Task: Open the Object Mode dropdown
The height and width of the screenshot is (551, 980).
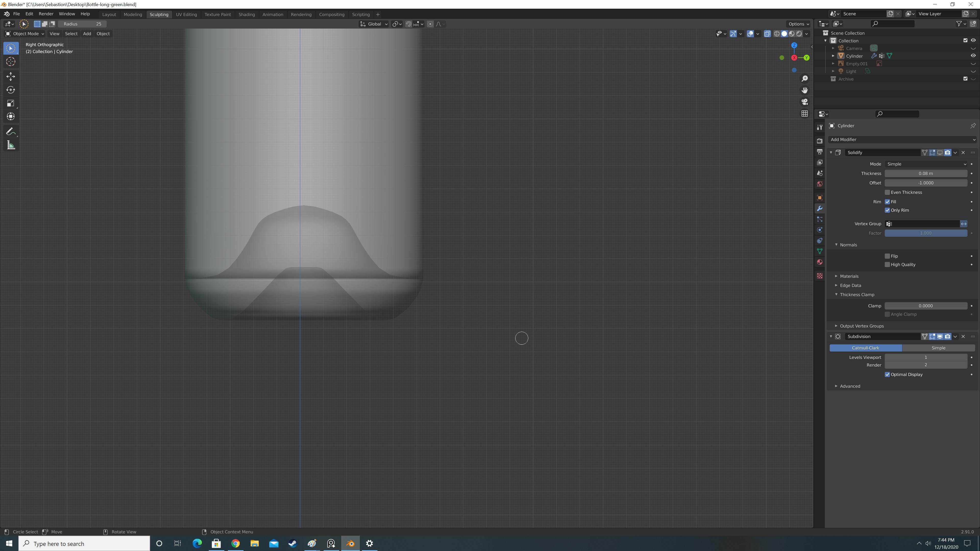Action: [25, 34]
